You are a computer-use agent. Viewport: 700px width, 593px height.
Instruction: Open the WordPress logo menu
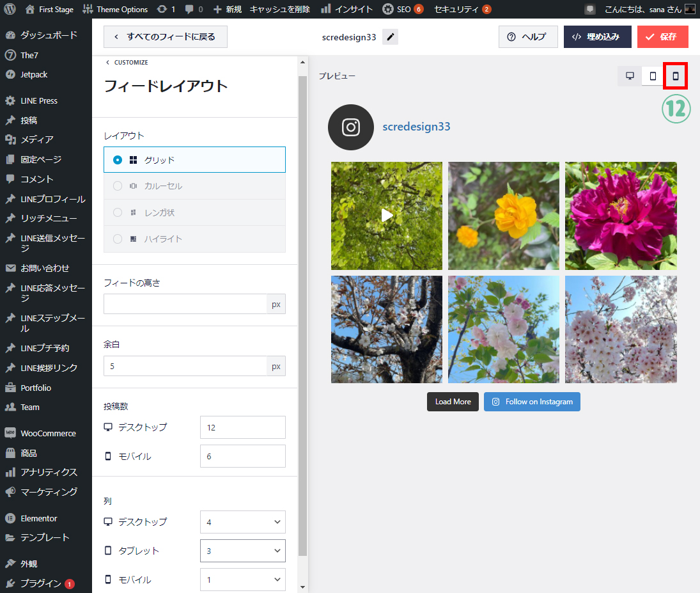click(x=10, y=9)
